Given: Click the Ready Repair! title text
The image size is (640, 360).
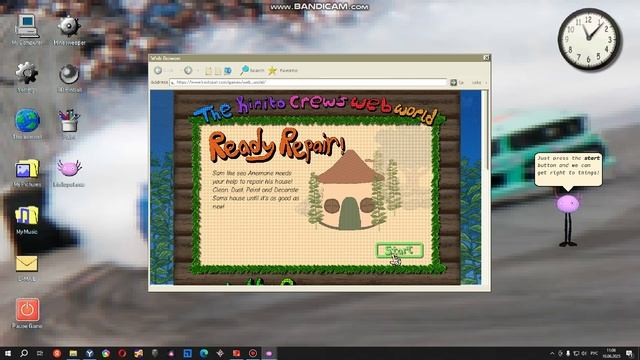Looking at the screenshot, I should [277, 146].
